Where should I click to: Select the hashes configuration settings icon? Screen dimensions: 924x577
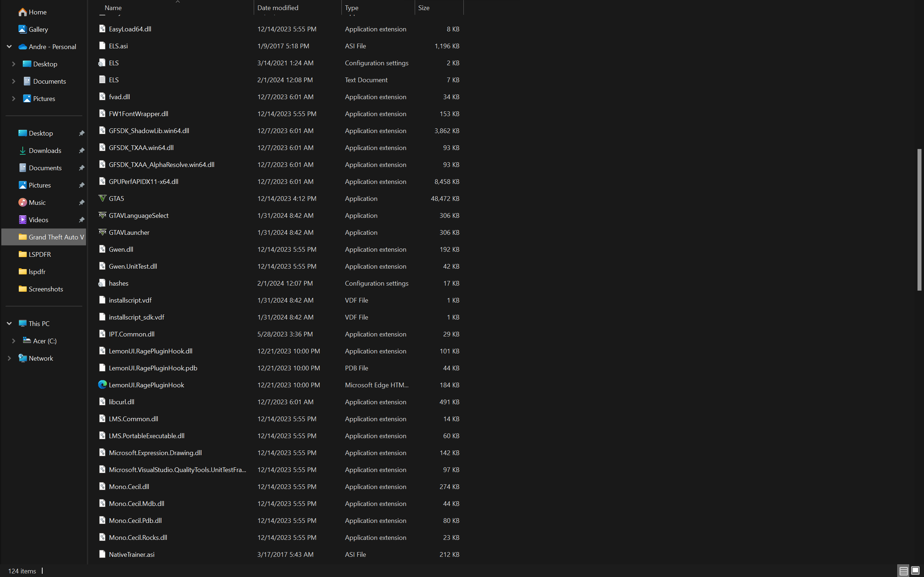point(102,283)
